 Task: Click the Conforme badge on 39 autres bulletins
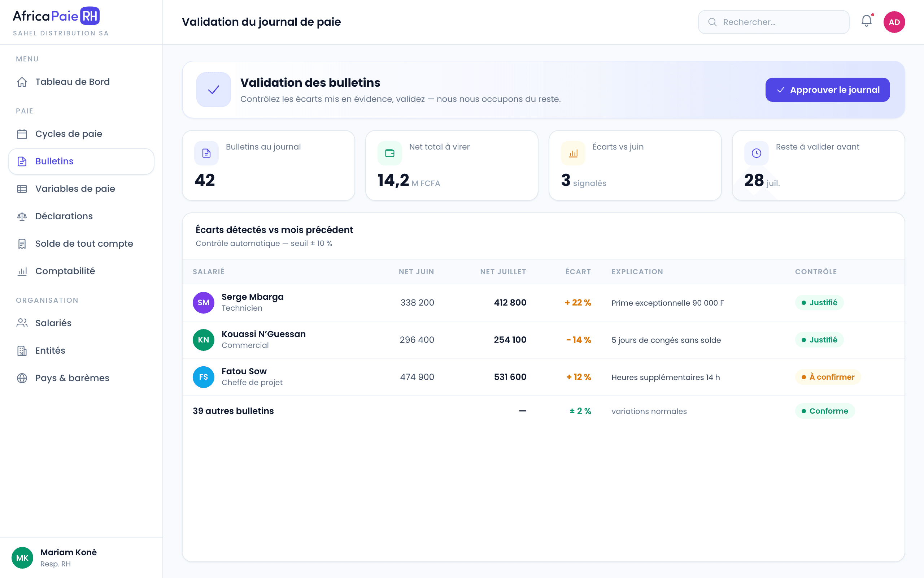click(x=825, y=411)
